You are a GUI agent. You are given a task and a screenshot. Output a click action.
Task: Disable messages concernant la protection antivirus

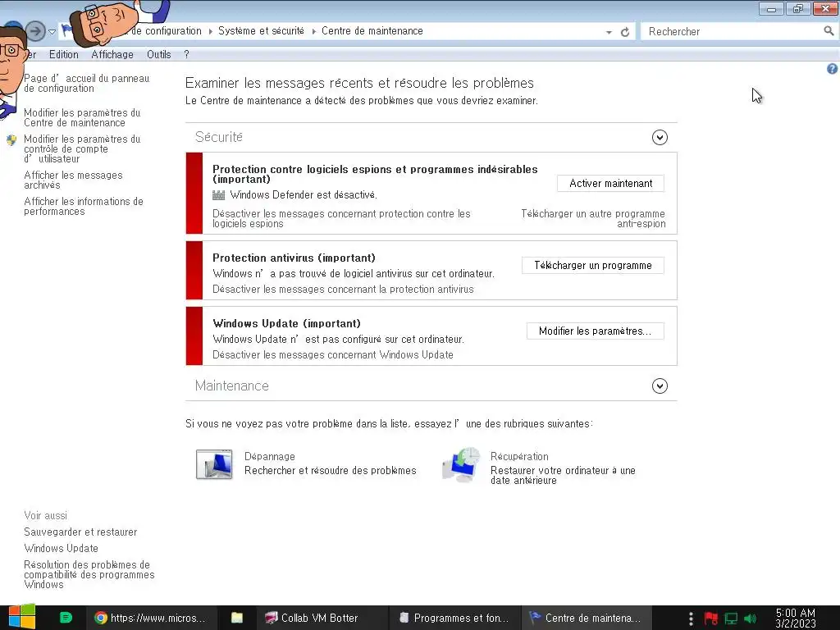click(343, 290)
